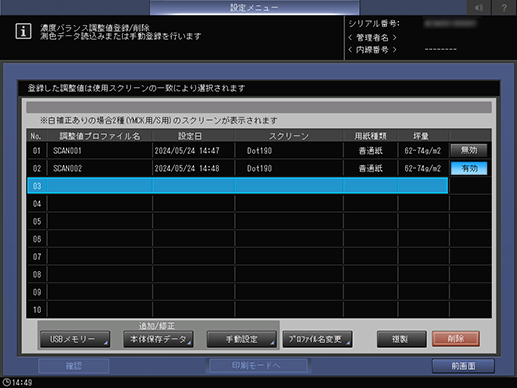Screen dimensions: 517x388
Task: Select row 01 with profile SCAN001
Action: point(237,150)
